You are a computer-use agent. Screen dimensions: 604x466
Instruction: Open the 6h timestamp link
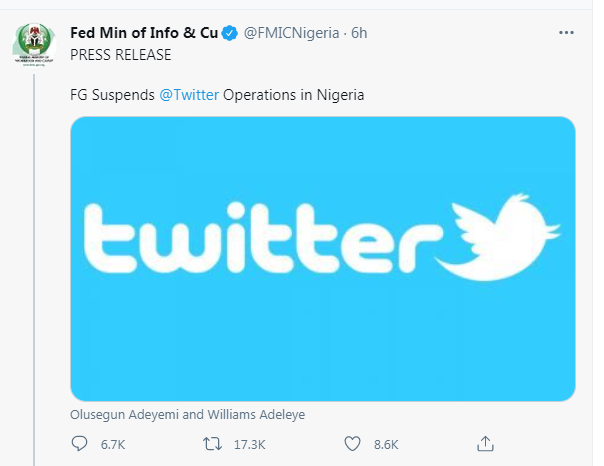[359, 33]
